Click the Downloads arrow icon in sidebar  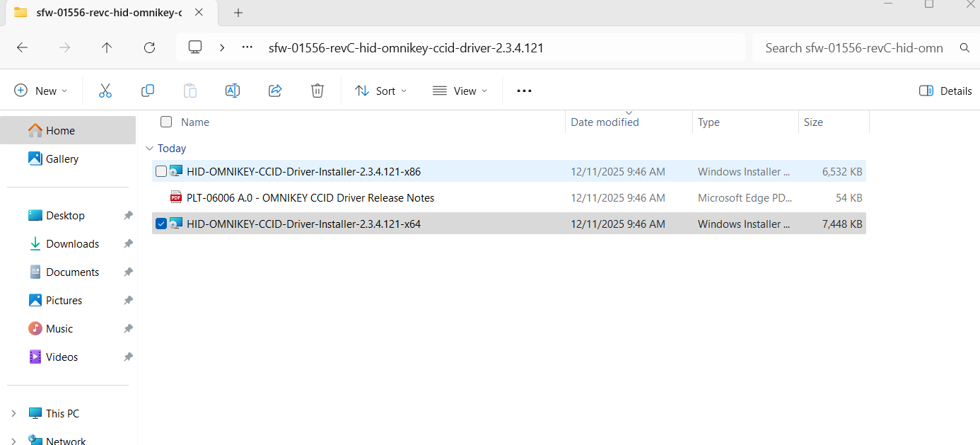(x=35, y=243)
